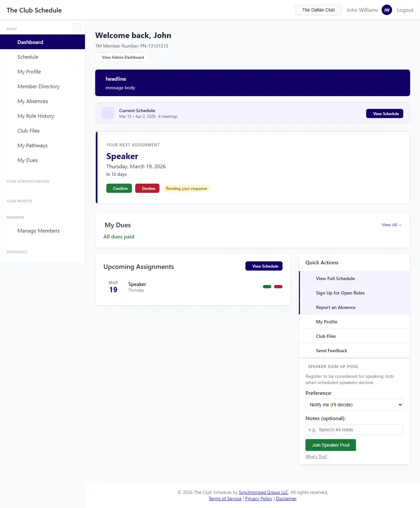Click the sidebar collapse button beside MAIN
This screenshot has height=508, width=420.
[x=76, y=28]
